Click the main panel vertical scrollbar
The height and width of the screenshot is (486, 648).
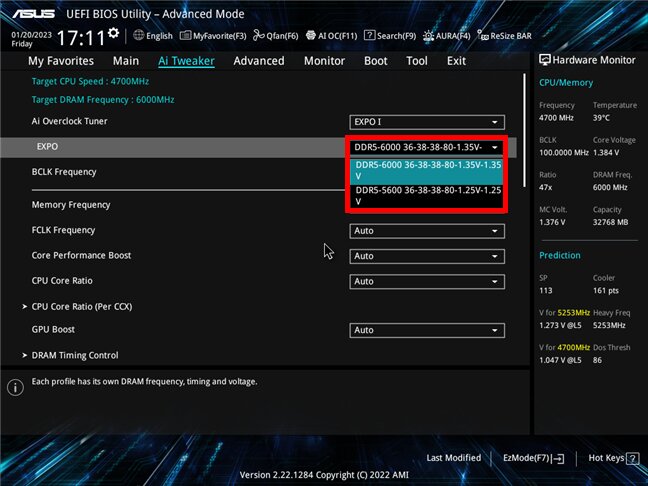click(524, 130)
